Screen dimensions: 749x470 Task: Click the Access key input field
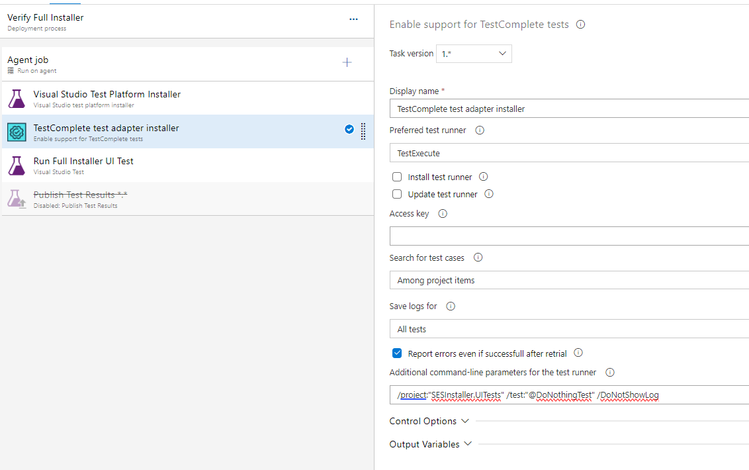coord(569,236)
